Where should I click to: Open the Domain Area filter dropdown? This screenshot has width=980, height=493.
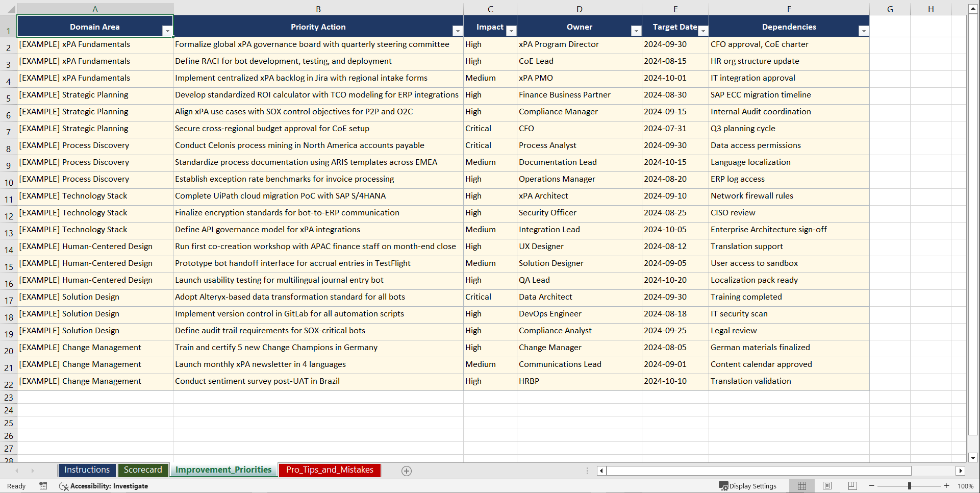[167, 31]
